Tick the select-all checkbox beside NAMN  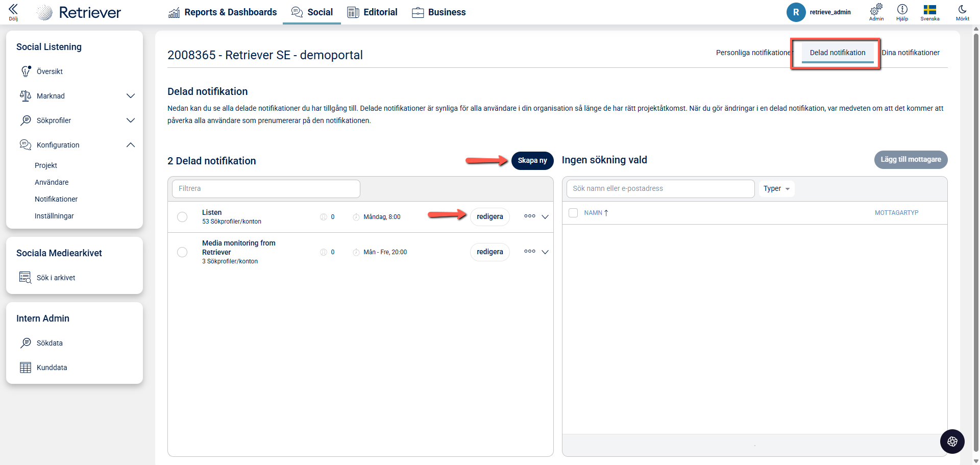[x=573, y=213]
